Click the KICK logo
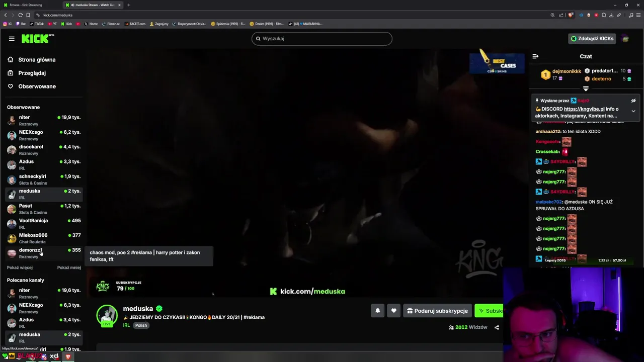The image size is (644, 362). (x=38, y=39)
